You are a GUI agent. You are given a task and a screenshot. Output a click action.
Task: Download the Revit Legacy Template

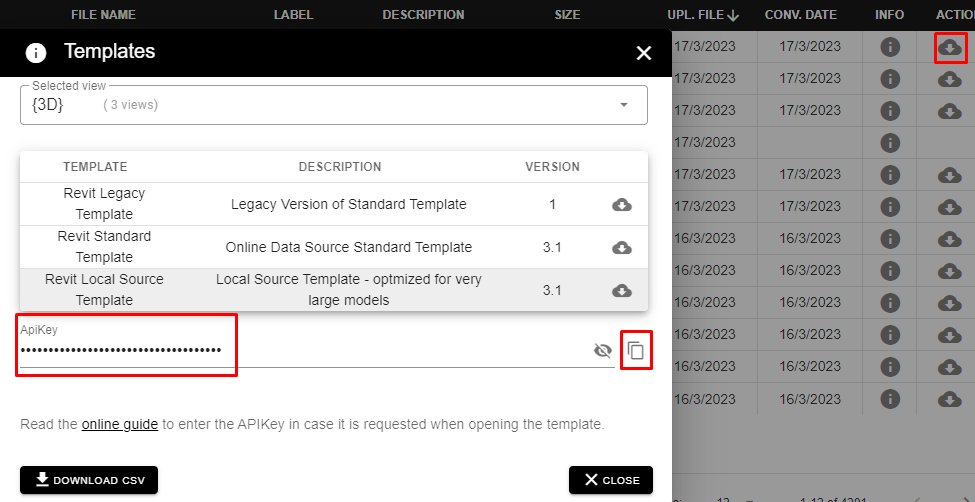coord(621,205)
